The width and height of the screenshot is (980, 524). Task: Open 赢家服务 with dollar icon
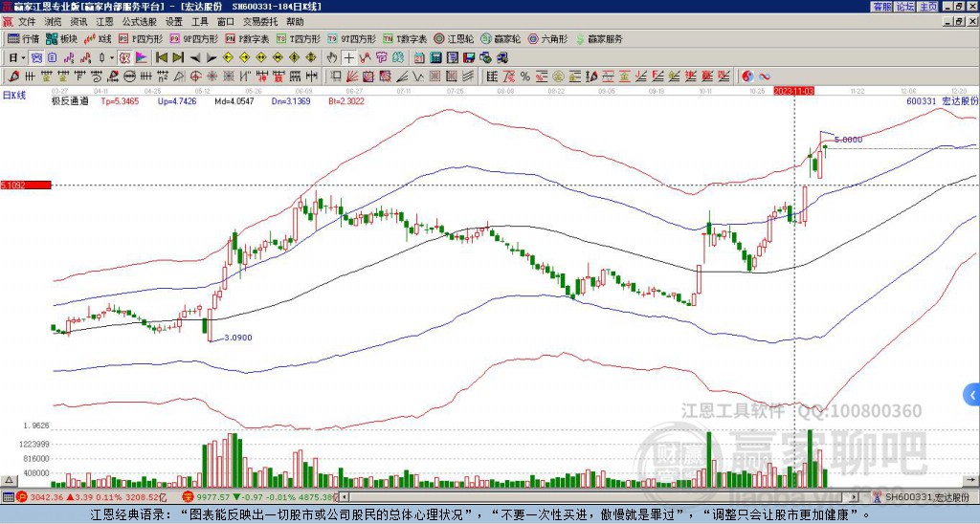point(599,38)
